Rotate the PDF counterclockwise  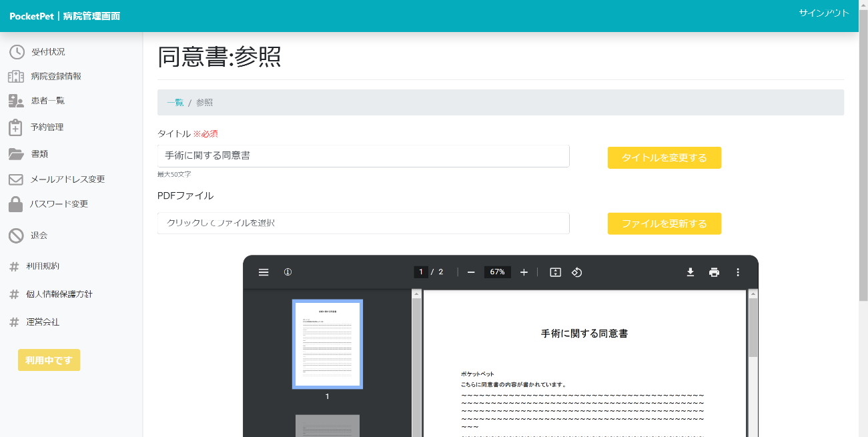coord(577,272)
